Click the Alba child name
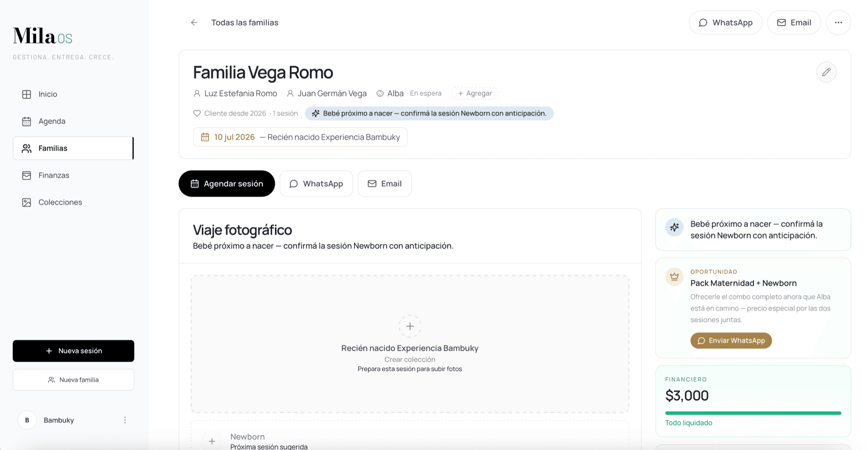The width and height of the screenshot is (868, 450). click(395, 94)
